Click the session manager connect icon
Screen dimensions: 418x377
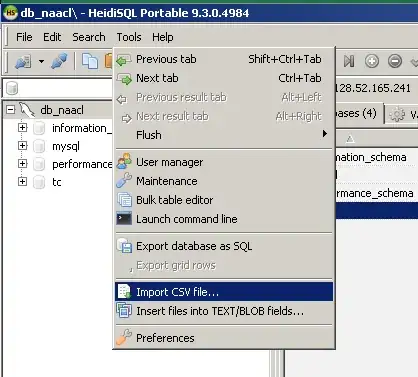click(x=23, y=61)
